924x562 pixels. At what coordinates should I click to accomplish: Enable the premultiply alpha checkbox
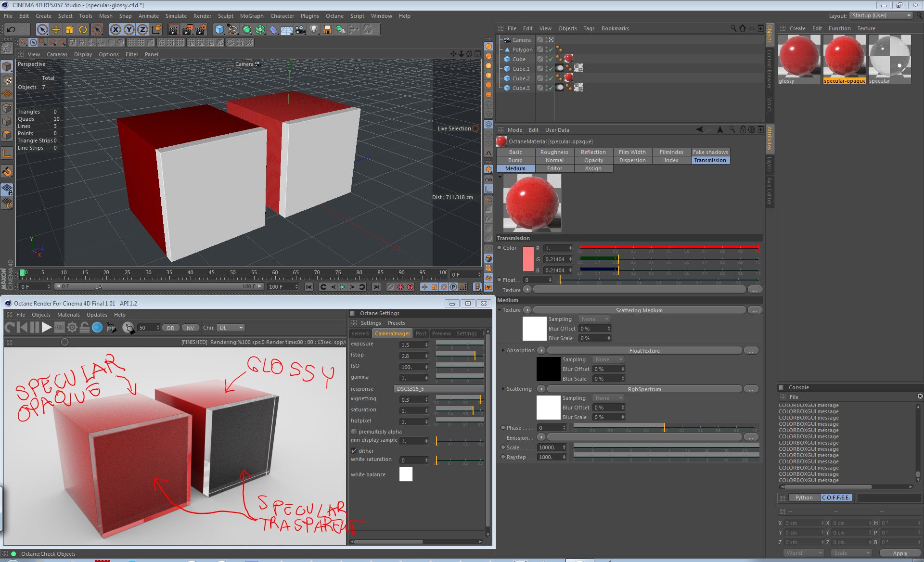tap(354, 432)
